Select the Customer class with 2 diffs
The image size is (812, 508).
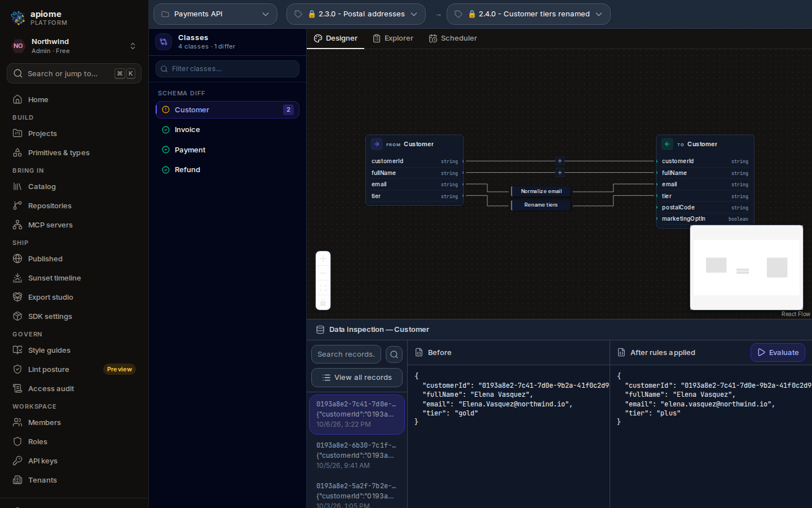[227, 110]
